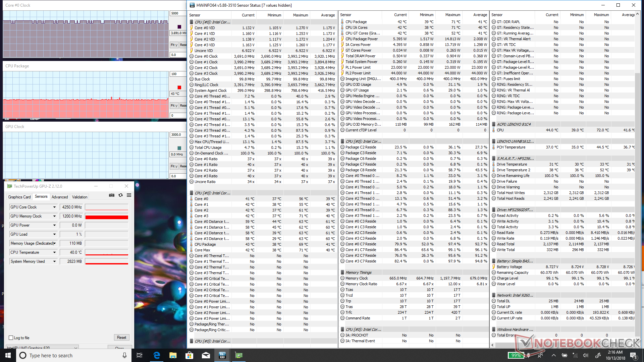Open the Validation tab

pyautogui.click(x=80, y=197)
